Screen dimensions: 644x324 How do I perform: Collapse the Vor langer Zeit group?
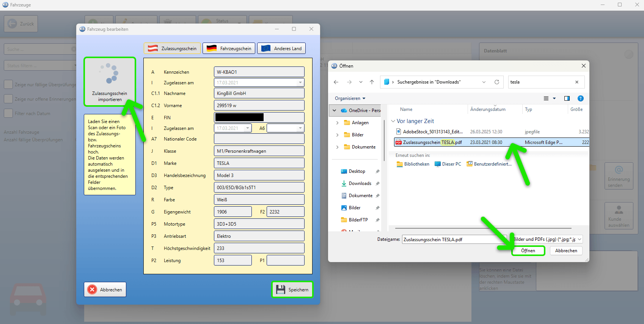click(x=393, y=121)
